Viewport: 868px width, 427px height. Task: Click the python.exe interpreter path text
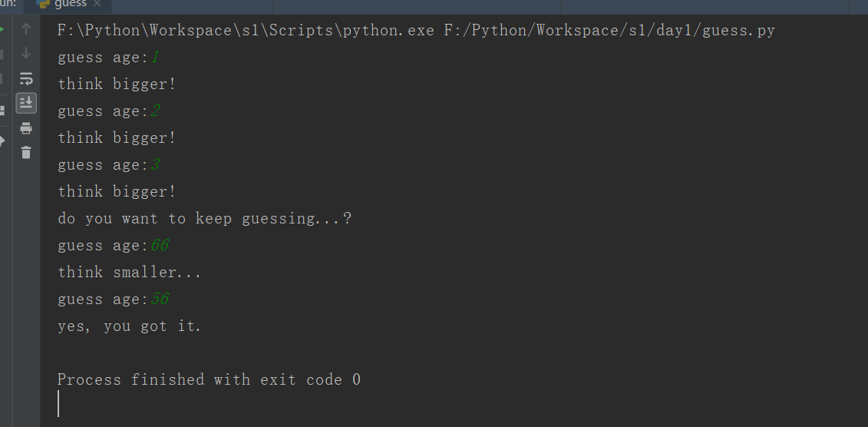click(x=246, y=30)
